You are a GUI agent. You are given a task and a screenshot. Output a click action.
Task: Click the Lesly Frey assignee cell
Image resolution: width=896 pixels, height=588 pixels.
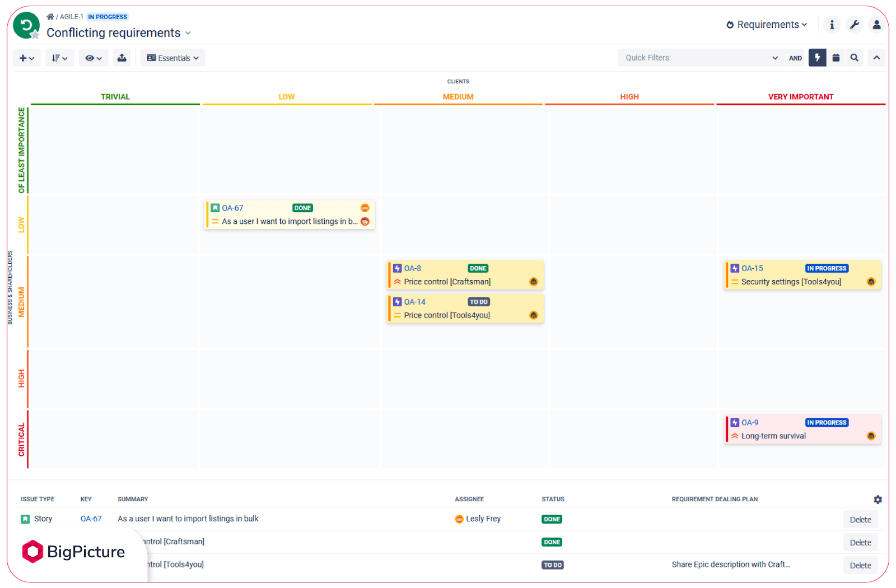click(478, 519)
